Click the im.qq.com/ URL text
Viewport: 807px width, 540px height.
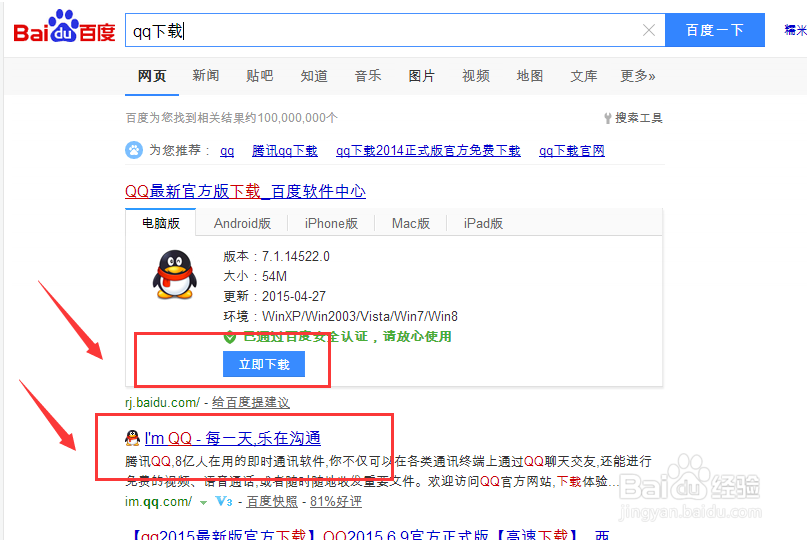[x=159, y=501]
